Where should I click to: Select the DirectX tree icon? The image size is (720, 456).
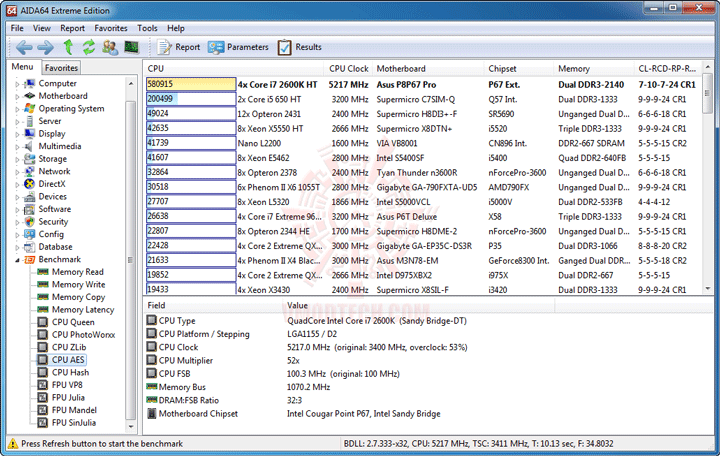[30, 184]
